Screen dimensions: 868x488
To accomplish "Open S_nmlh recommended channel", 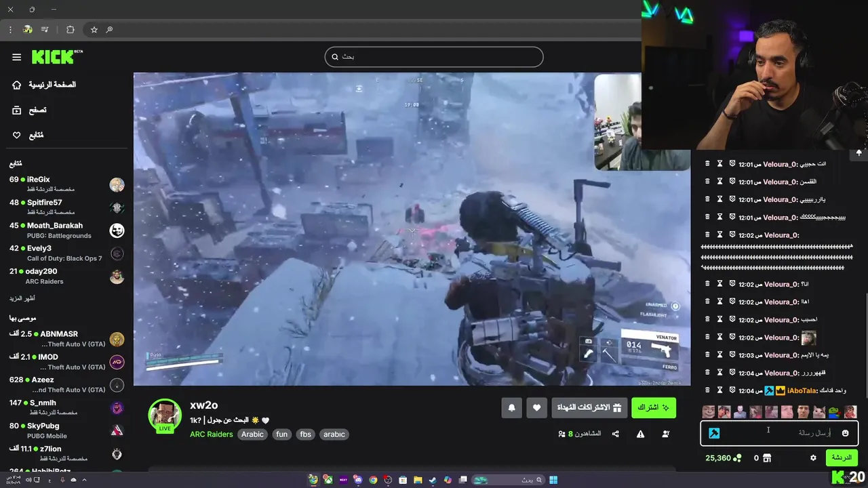I will coord(66,408).
